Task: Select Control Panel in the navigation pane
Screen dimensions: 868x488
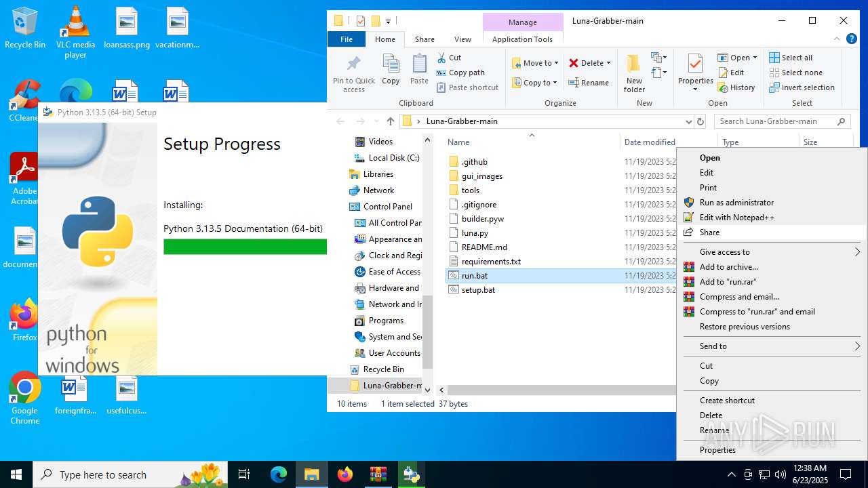Action: (388, 207)
